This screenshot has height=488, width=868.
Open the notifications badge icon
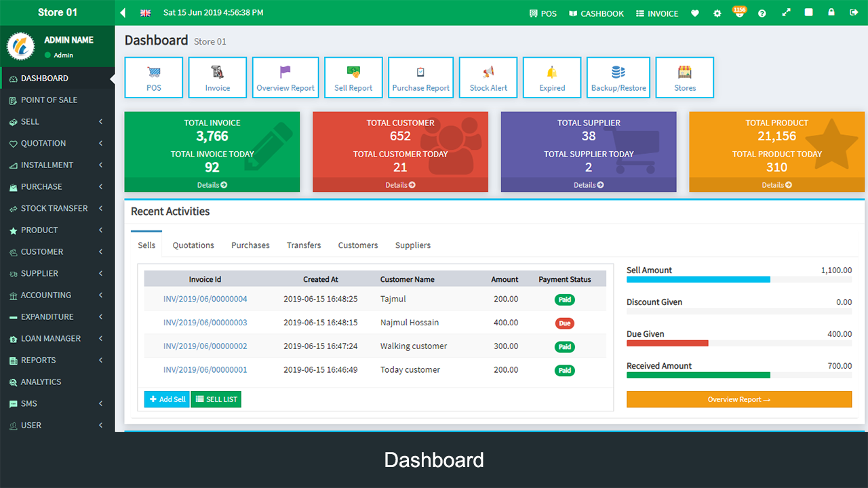(x=739, y=13)
